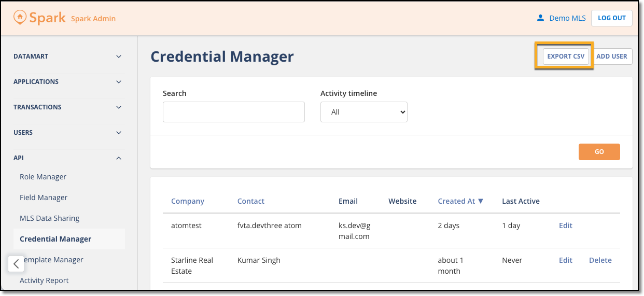This screenshot has height=296, width=644.
Task: Sort by the Created At column header
Action: pos(460,201)
